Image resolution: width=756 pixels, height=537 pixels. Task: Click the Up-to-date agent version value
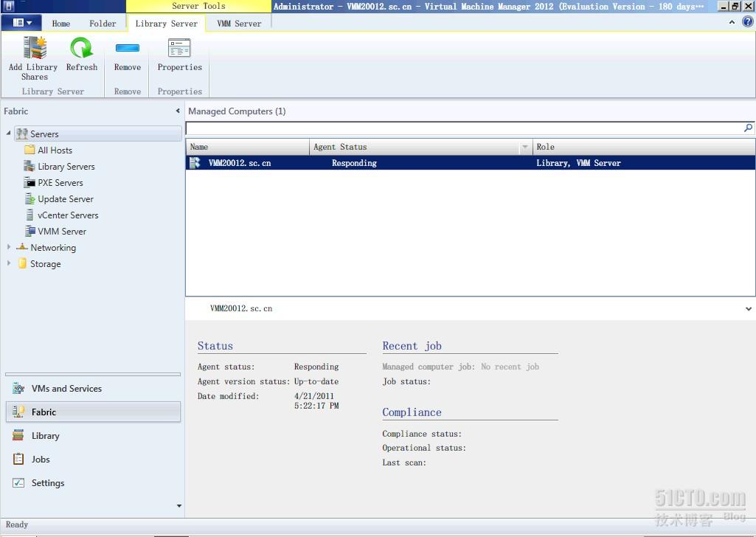tap(316, 382)
